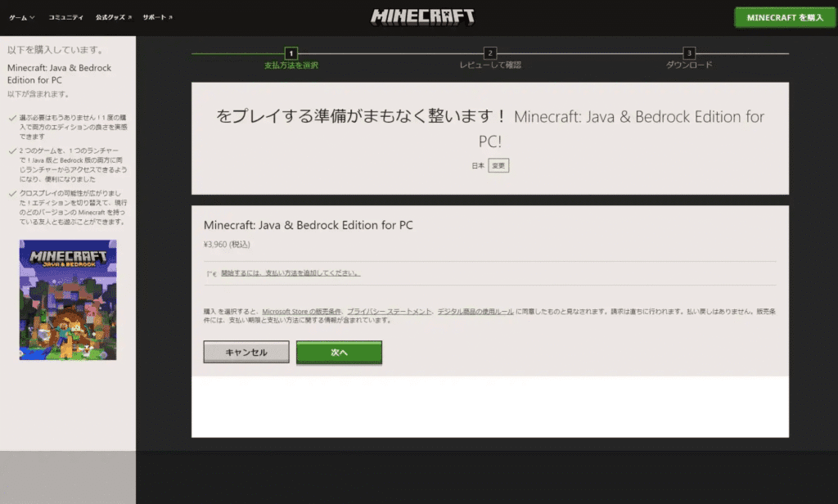The height and width of the screenshot is (504, 838).
Task: Open デジタル商品の使用ルール link
Action: [x=475, y=312]
